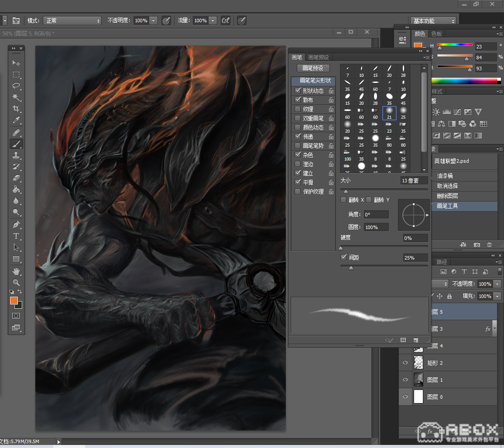Toggle brush panel icon in options bar
This screenshot has width=504, height=448.
point(16,21)
